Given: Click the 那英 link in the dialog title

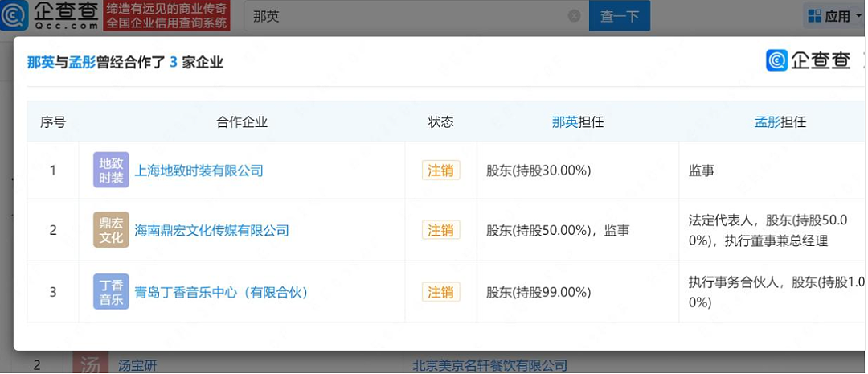Looking at the screenshot, I should coord(40,63).
